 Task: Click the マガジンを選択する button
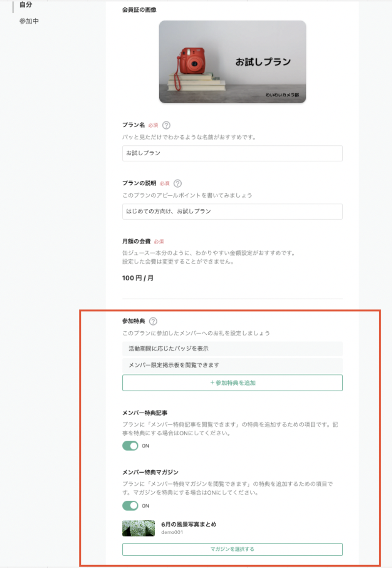coord(232,549)
